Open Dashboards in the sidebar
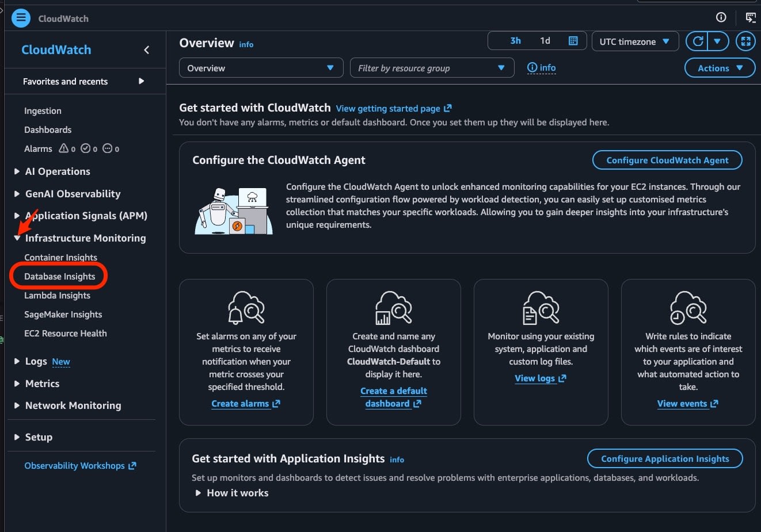The image size is (761, 532). coord(48,130)
